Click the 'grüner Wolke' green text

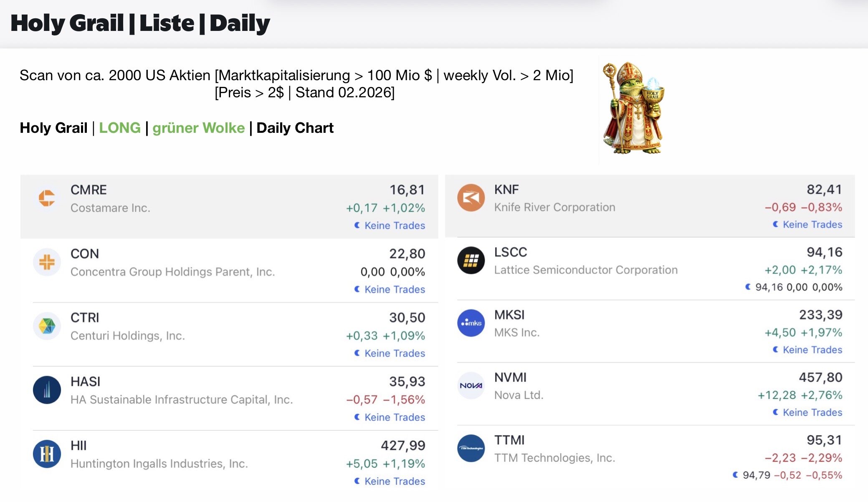click(198, 128)
